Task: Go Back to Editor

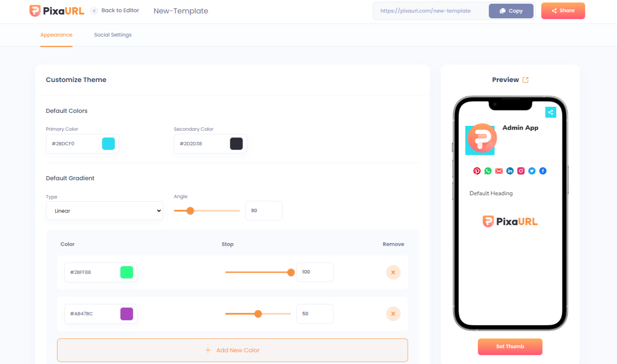Action: [115, 11]
